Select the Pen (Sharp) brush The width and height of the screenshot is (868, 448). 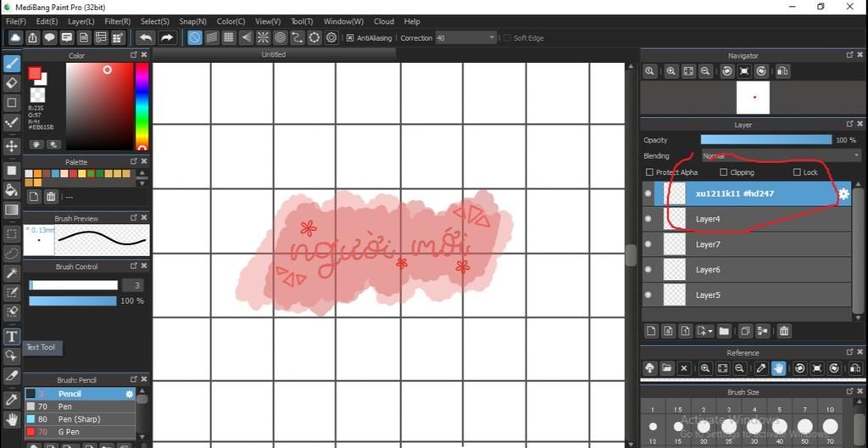coord(80,419)
